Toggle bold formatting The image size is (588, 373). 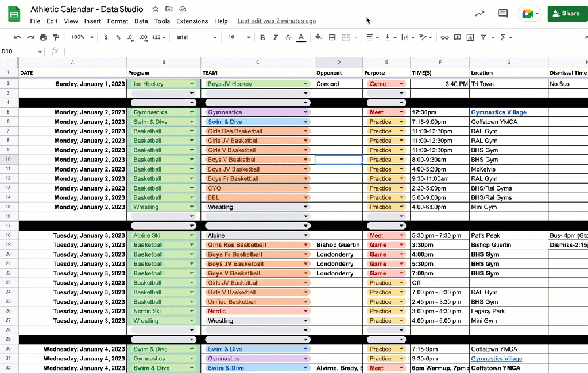tap(262, 37)
